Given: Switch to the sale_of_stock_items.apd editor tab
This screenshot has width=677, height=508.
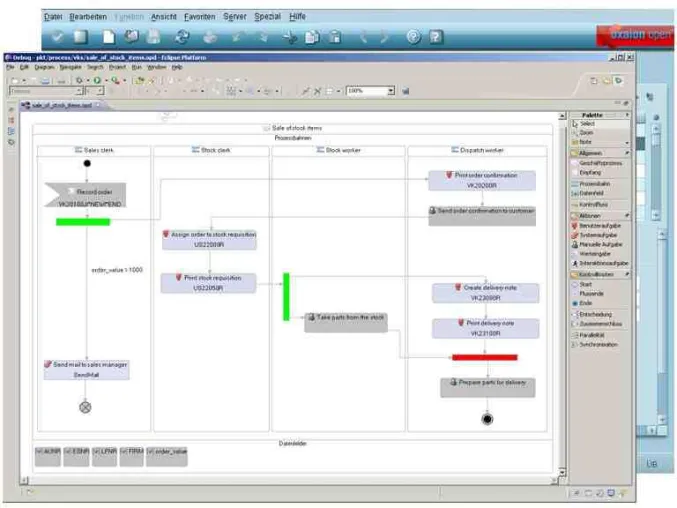Looking at the screenshot, I should 61,105.
